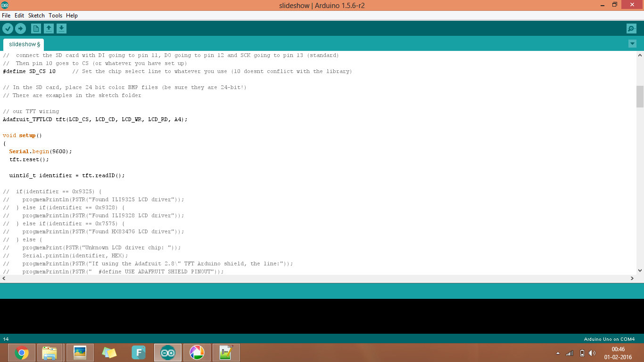Click comment 'Found ILI9325 LCD driver' line

pyautogui.click(x=93, y=199)
